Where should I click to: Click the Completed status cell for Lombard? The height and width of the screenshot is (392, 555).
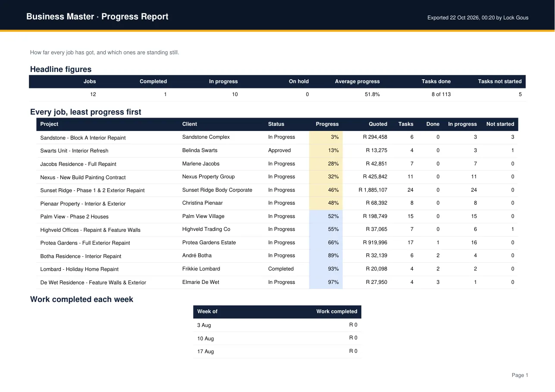coord(281,269)
